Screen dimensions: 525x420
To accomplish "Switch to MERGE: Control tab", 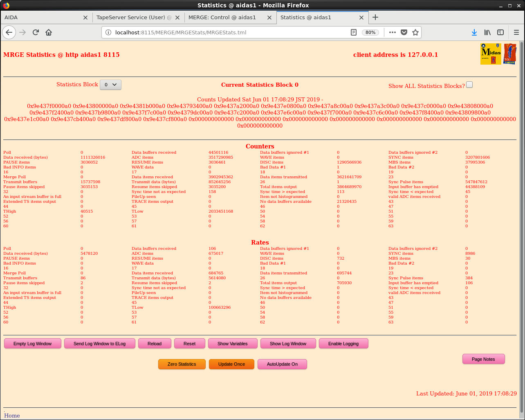I will [222, 17].
